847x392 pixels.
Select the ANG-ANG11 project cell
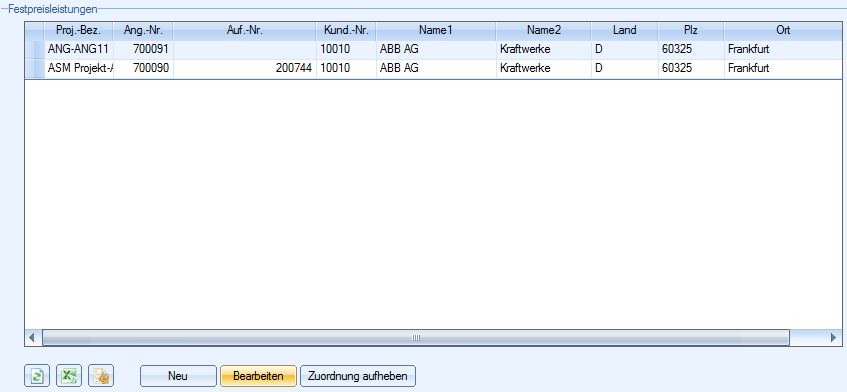[x=79, y=50]
